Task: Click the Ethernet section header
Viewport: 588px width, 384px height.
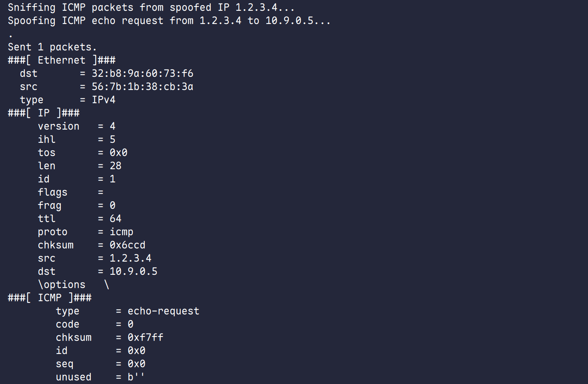Action: (x=62, y=60)
